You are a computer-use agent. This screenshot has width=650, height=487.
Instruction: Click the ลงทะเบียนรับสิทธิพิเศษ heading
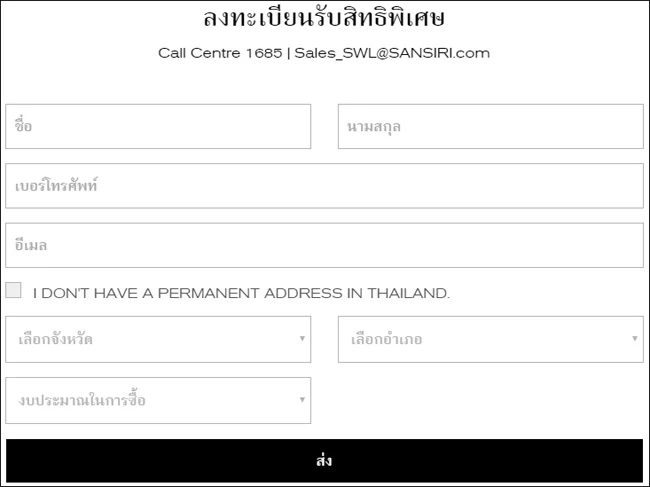click(324, 18)
